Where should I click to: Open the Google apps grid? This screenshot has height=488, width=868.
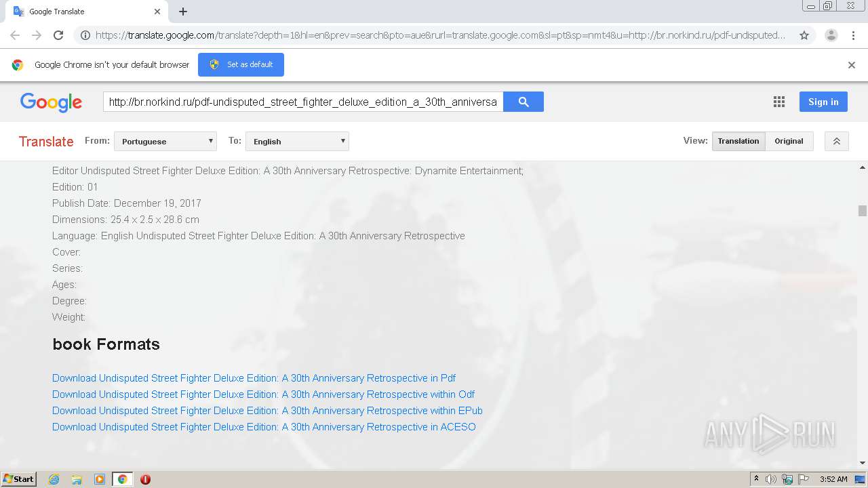tap(779, 102)
